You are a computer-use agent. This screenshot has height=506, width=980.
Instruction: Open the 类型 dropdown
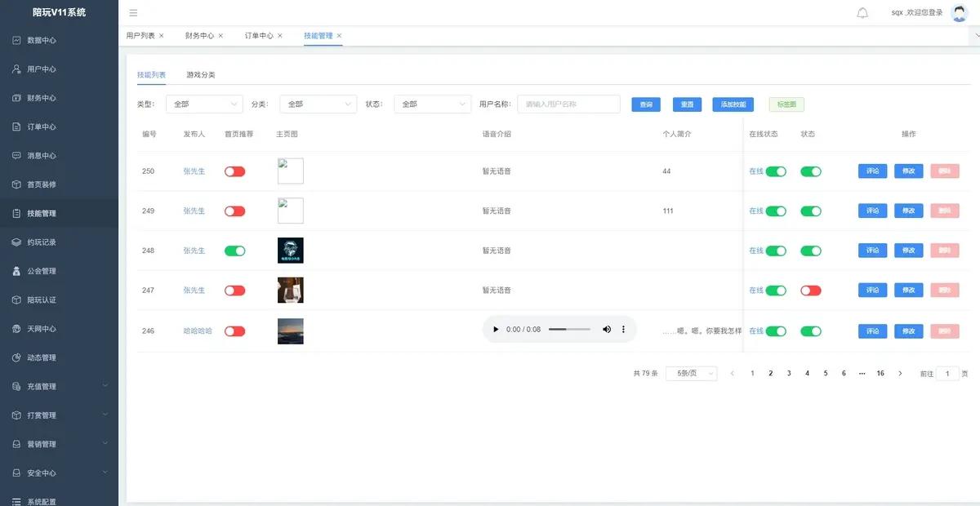pos(204,104)
